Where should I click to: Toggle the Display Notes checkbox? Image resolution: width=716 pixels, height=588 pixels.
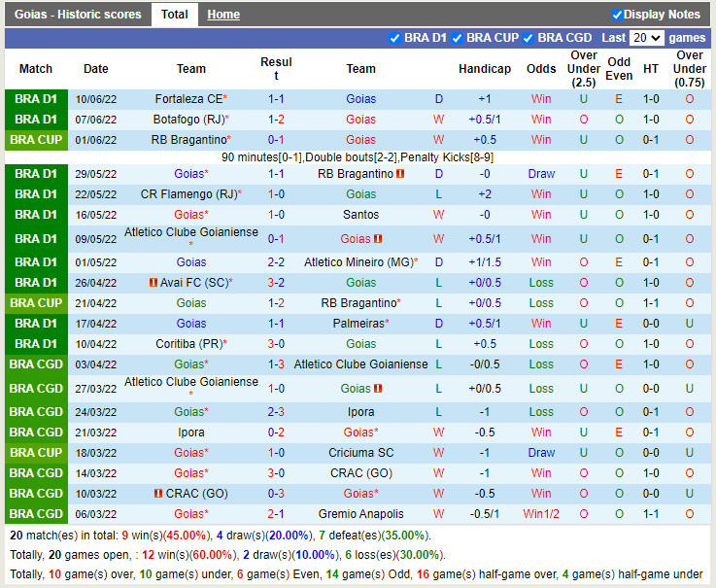coord(617,15)
